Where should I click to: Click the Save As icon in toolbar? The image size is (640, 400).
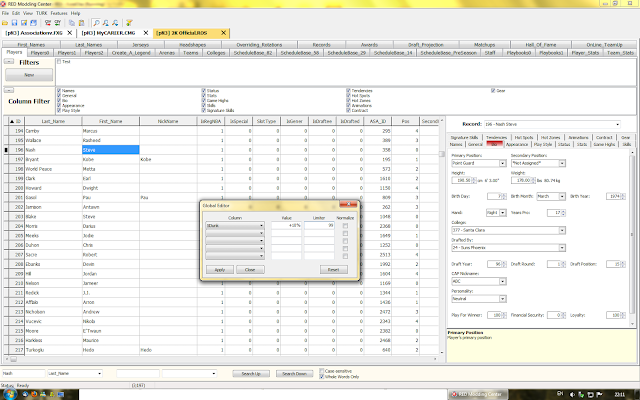tap(24, 23)
